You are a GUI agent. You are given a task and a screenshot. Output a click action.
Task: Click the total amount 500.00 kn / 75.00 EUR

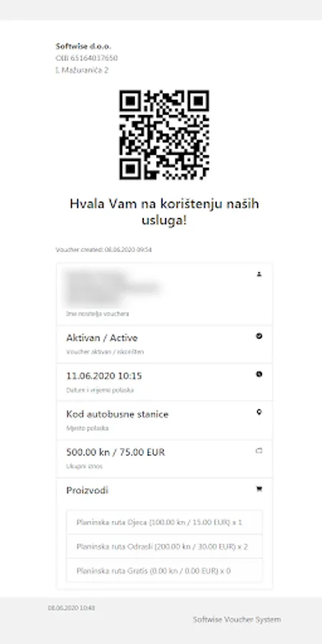(115, 452)
